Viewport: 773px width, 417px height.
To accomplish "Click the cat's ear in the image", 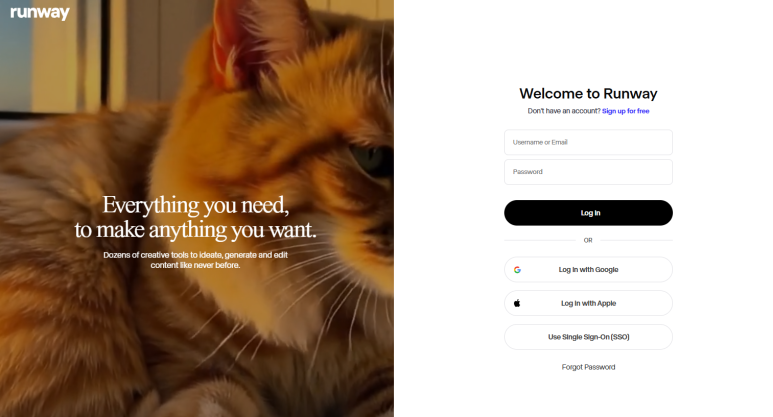I will (x=246, y=39).
